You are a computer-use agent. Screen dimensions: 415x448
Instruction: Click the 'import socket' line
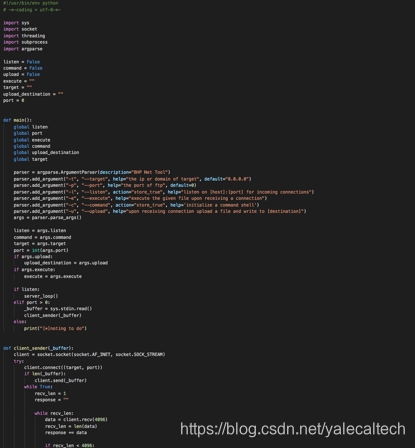(x=20, y=29)
